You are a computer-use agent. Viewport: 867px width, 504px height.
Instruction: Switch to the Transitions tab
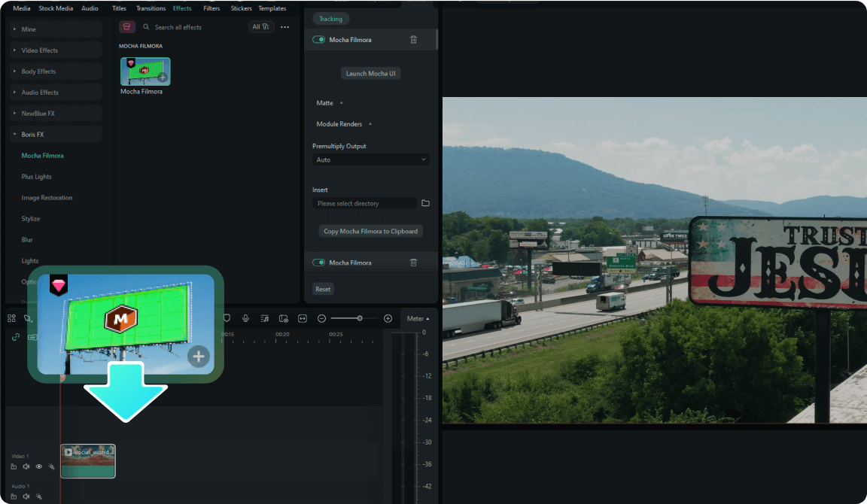[151, 8]
